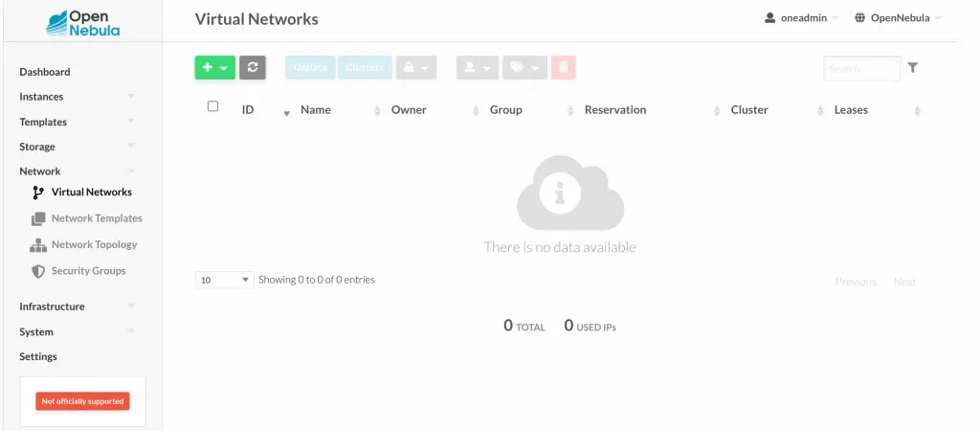
Task: Sort table by ID column
Action: tap(248, 110)
